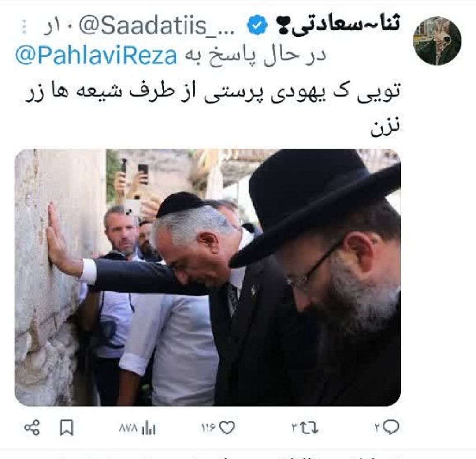This screenshot has width=476, height=459.
Task: Reply using the speech bubble icon
Action: pyautogui.click(x=390, y=427)
